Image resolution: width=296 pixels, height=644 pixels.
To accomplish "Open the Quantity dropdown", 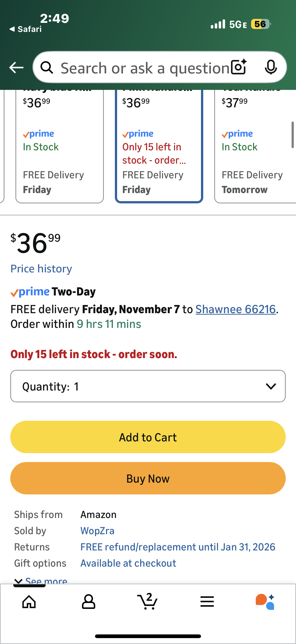I will (148, 386).
